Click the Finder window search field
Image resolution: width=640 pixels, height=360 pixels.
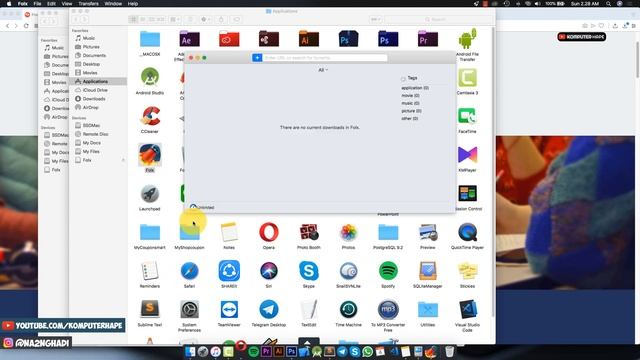click(x=438, y=20)
